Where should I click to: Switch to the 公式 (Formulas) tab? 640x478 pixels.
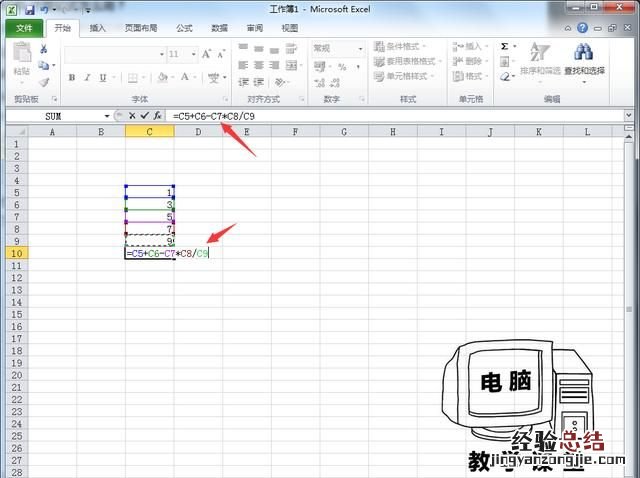tap(184, 29)
